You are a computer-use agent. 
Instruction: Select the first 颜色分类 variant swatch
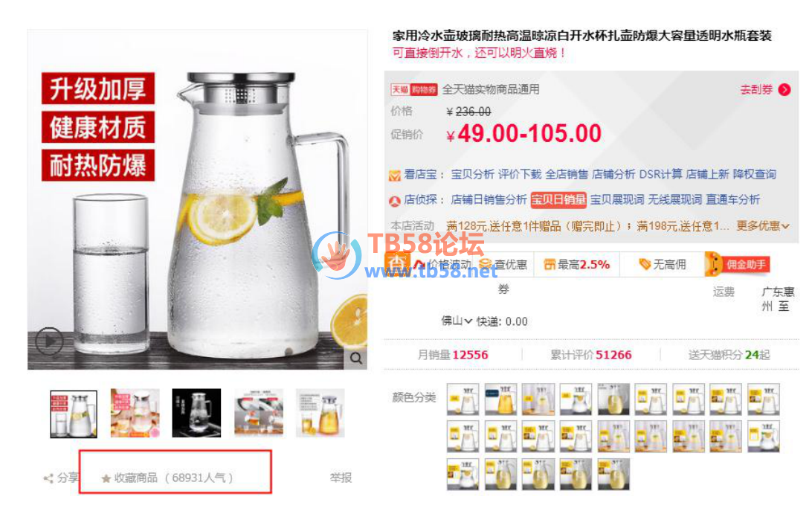click(x=463, y=399)
